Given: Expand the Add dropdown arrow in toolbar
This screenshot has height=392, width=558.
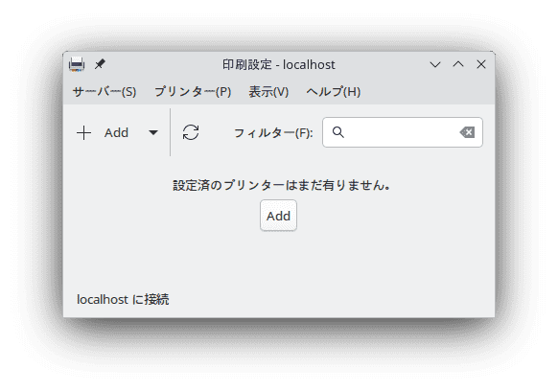Looking at the screenshot, I should tap(153, 132).
